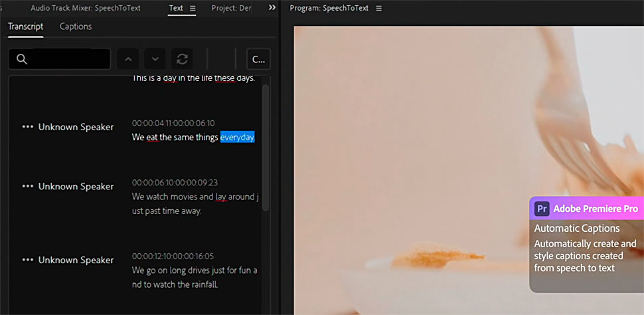644x315 pixels.
Task: Click the timecode 00:00:06:10:00:00:09:23
Action: click(x=175, y=183)
